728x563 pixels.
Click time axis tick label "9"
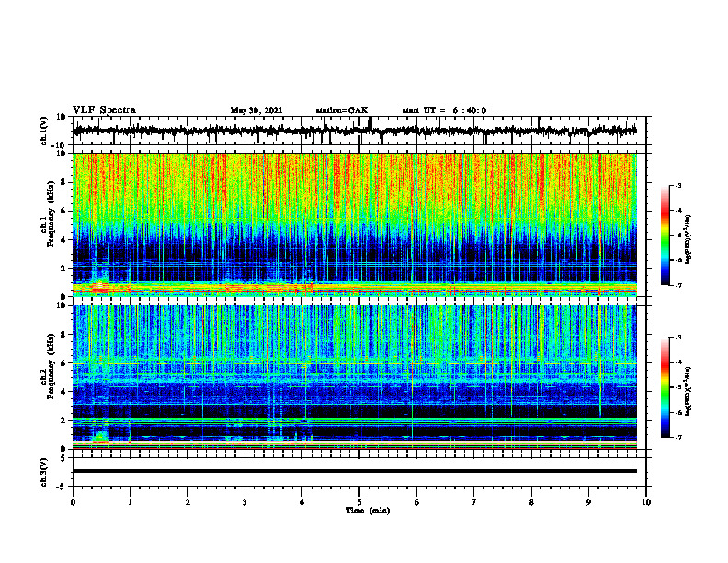pyautogui.click(x=588, y=502)
